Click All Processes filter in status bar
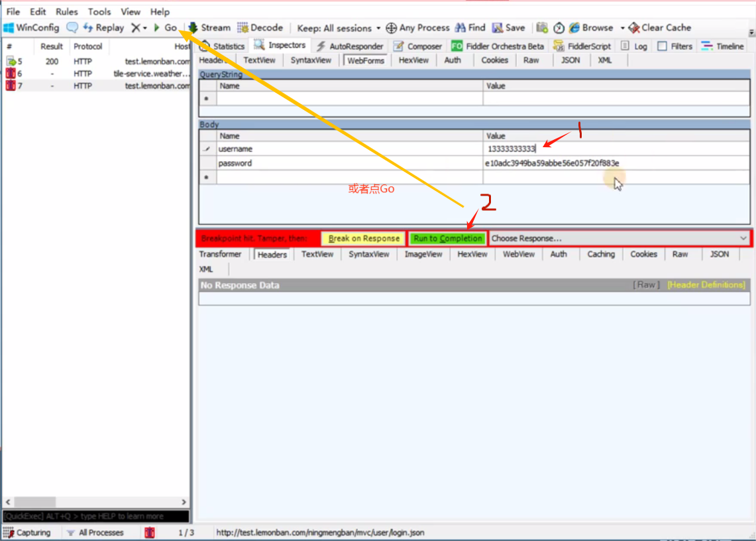The width and height of the screenshot is (756, 541). click(95, 532)
